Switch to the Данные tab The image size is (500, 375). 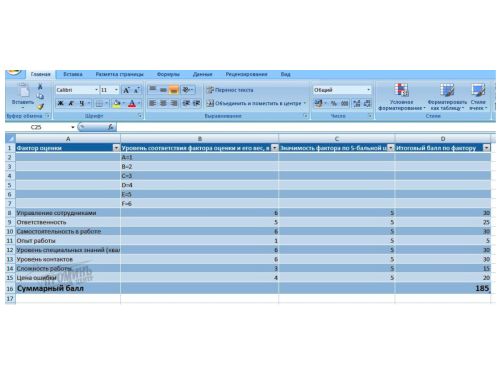pyautogui.click(x=202, y=74)
